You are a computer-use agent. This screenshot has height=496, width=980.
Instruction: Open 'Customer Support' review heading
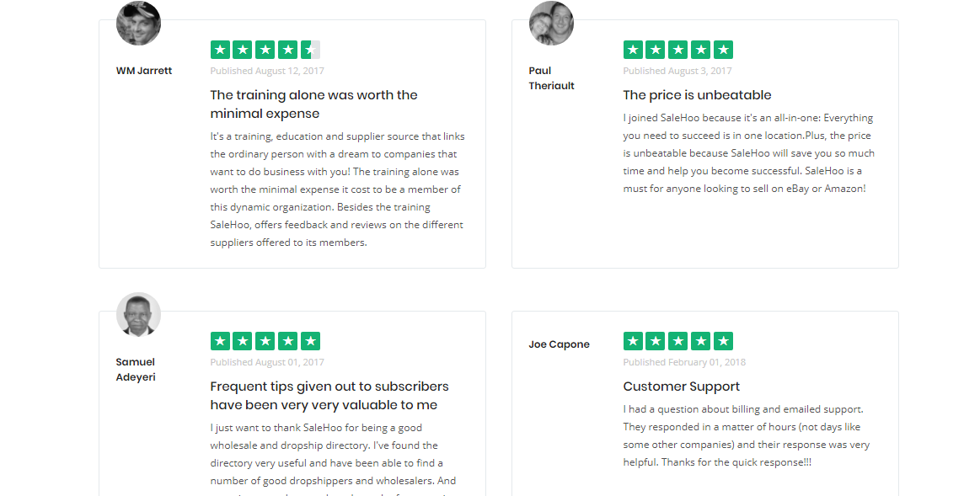point(681,387)
